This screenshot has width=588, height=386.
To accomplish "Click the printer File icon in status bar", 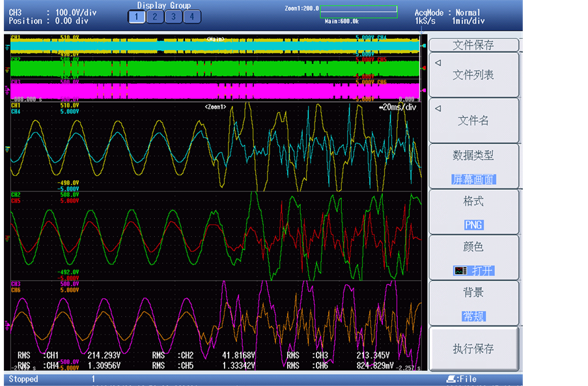I will pos(451,378).
